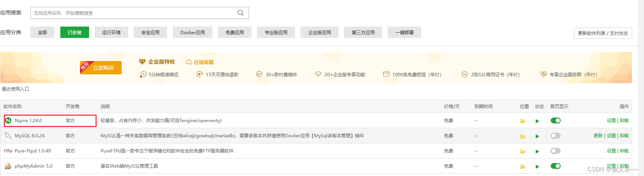Select the 一键部署 category tab

(x=404, y=32)
